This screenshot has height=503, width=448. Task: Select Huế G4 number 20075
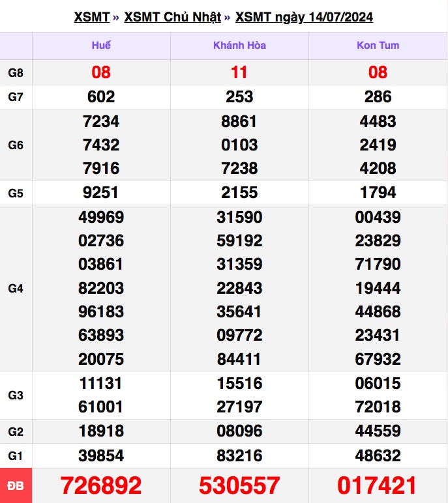click(101, 359)
